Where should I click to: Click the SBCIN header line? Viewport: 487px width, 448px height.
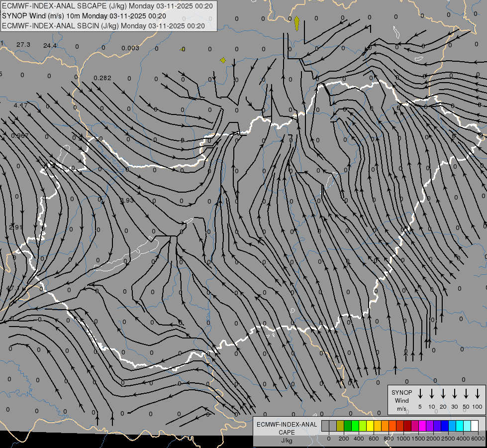pos(103,26)
